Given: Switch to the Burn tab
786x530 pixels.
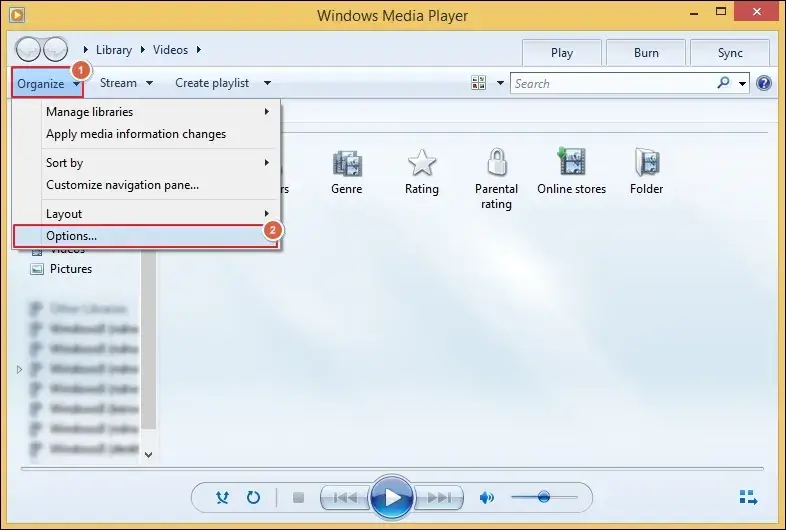Looking at the screenshot, I should click(646, 53).
